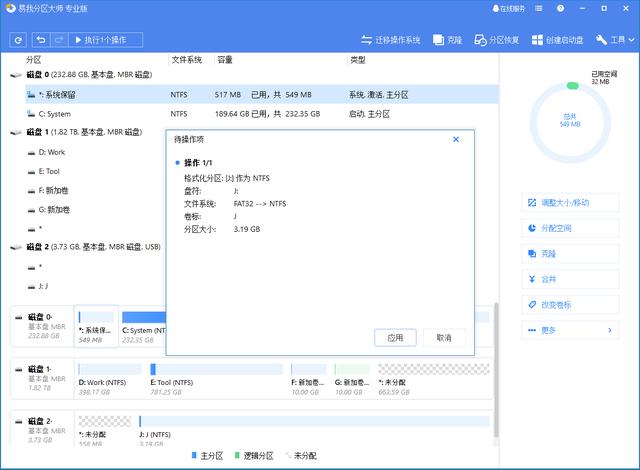640x470 pixels.
Task: Select the F: 新加卷 partition row
Action: 96,191
